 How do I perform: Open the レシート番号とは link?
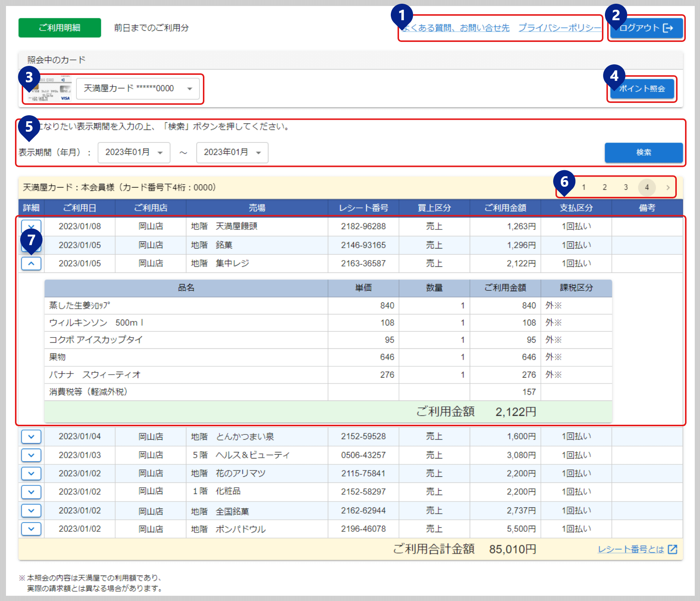(x=631, y=549)
